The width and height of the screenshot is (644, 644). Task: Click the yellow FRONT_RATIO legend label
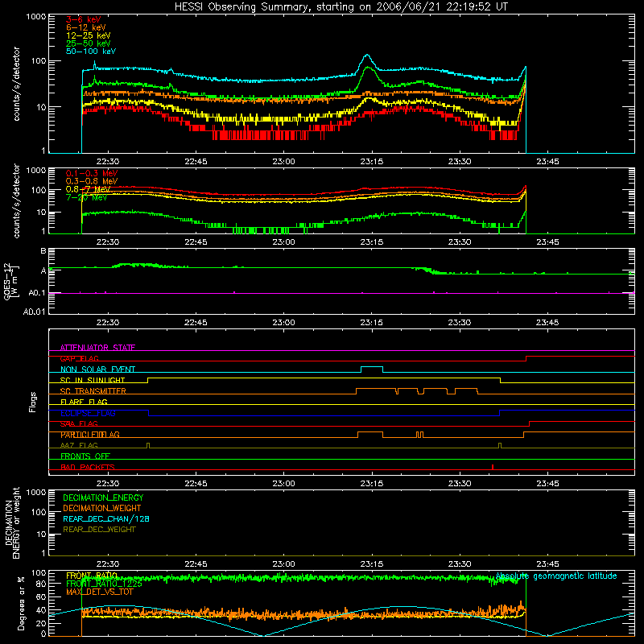coord(92,576)
